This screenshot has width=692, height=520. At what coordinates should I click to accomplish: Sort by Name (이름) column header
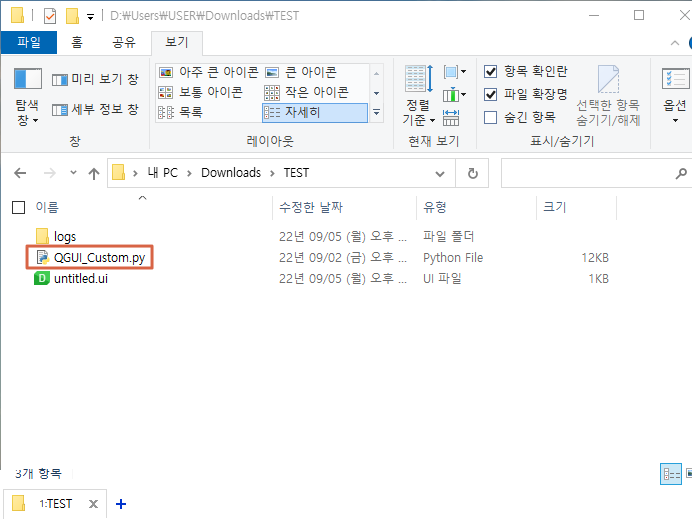(x=47, y=207)
